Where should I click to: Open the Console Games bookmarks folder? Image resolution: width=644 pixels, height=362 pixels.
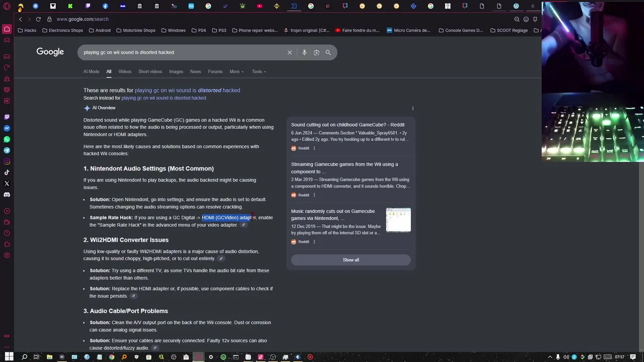coord(460,30)
